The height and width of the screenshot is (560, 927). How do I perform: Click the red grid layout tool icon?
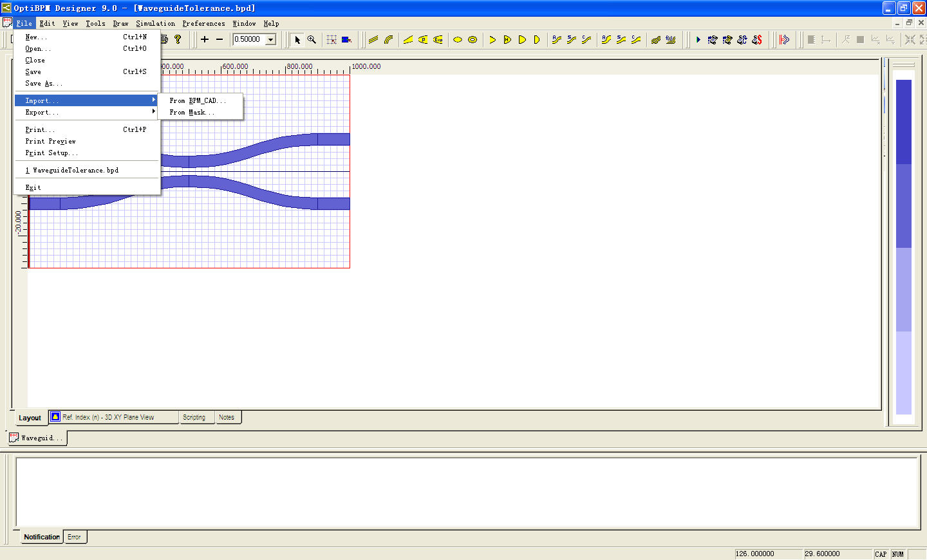point(332,39)
